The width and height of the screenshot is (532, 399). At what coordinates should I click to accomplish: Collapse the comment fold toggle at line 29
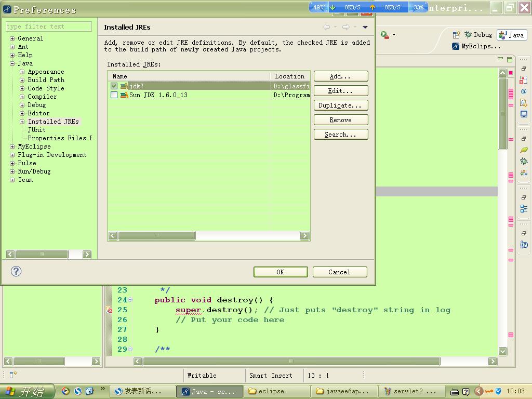pos(130,349)
